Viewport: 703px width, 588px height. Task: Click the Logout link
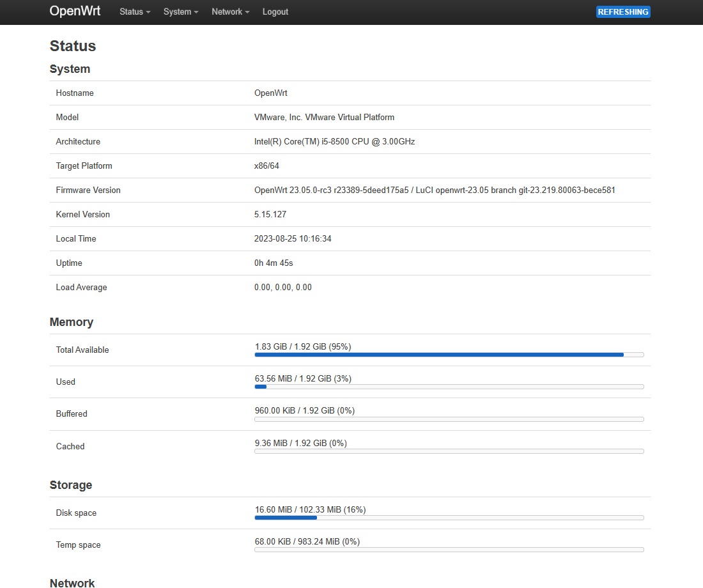pyautogui.click(x=275, y=12)
